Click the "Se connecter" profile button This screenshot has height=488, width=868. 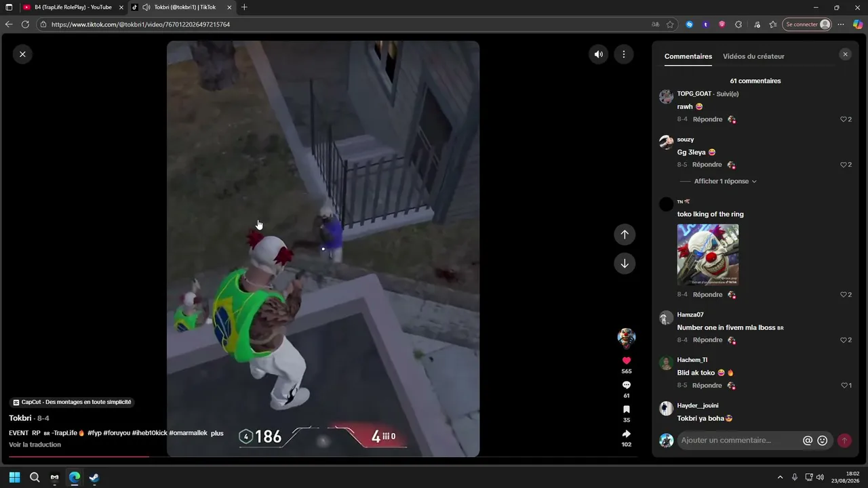[807, 24]
